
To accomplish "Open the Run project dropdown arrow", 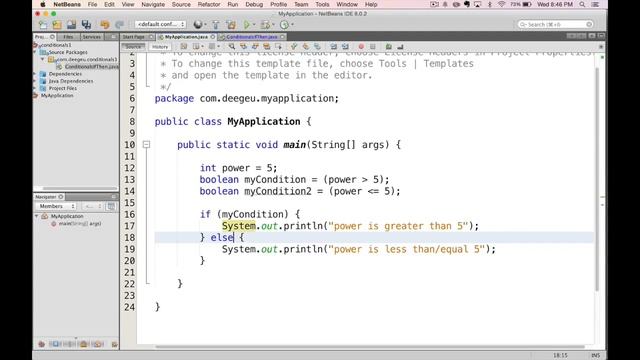I will coord(253,25).
